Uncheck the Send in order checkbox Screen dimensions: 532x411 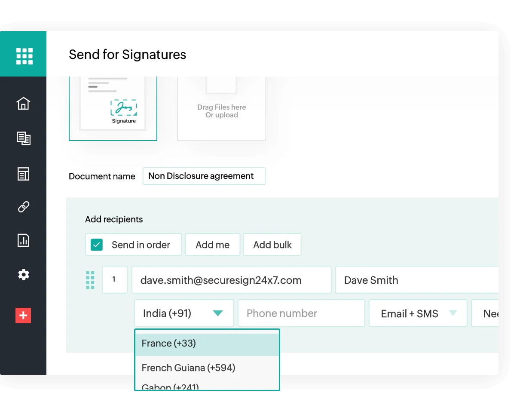(x=97, y=245)
